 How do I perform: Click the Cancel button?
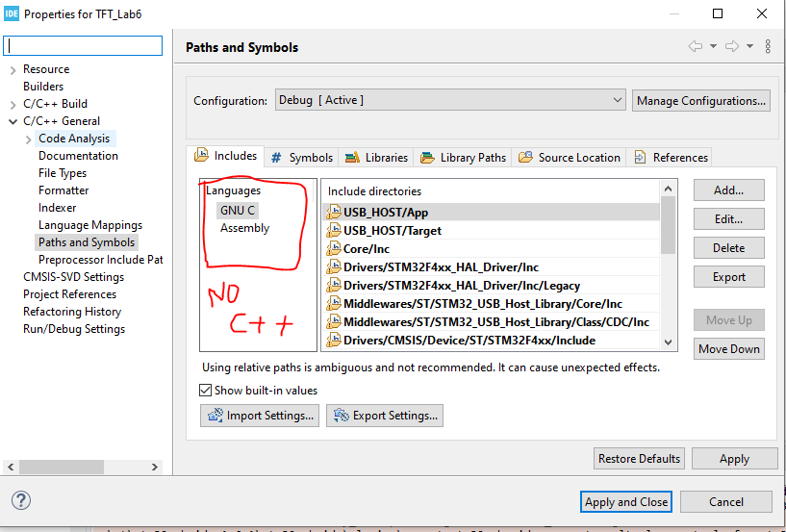(725, 501)
